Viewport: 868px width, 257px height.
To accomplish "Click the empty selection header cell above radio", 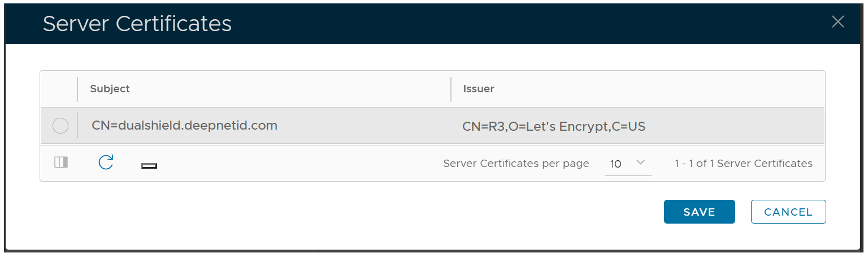I will [59, 89].
